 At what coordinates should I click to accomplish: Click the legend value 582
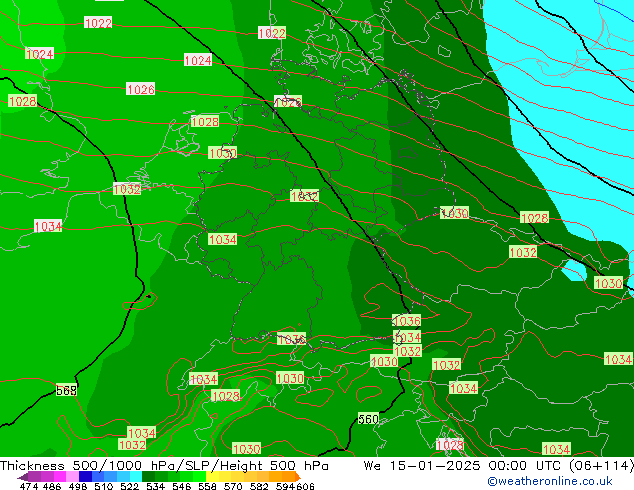point(259,486)
